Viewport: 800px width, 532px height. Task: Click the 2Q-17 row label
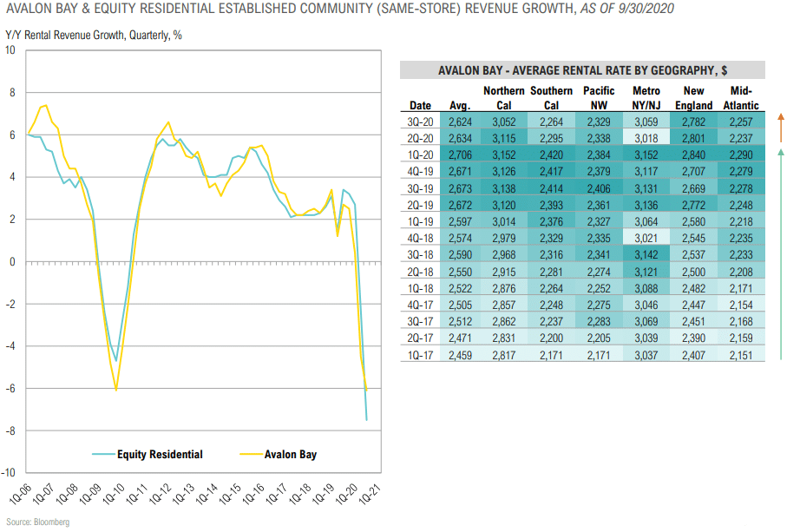coord(420,338)
